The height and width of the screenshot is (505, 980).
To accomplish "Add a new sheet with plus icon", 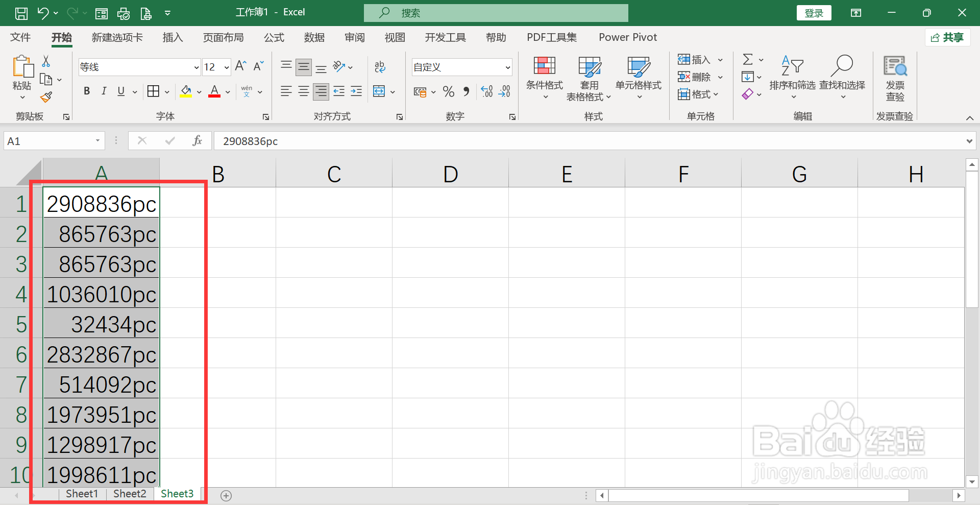I will point(226,495).
